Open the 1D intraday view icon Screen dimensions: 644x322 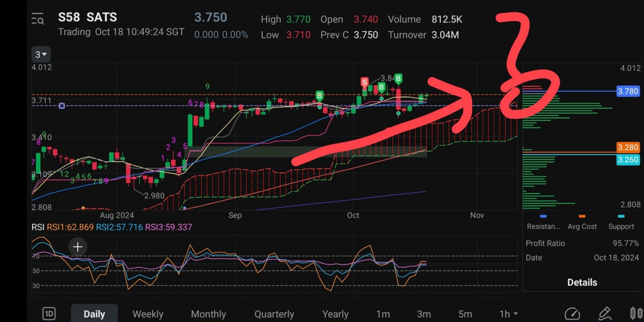coord(49,314)
